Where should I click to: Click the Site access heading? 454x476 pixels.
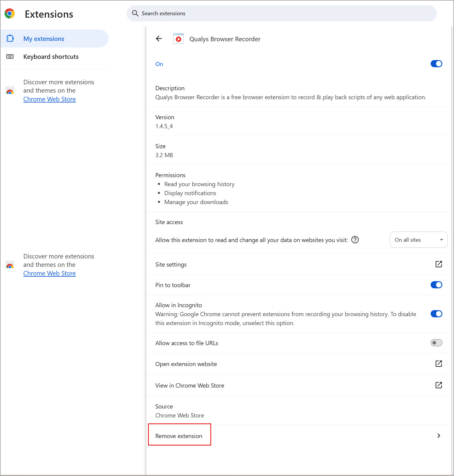point(169,222)
